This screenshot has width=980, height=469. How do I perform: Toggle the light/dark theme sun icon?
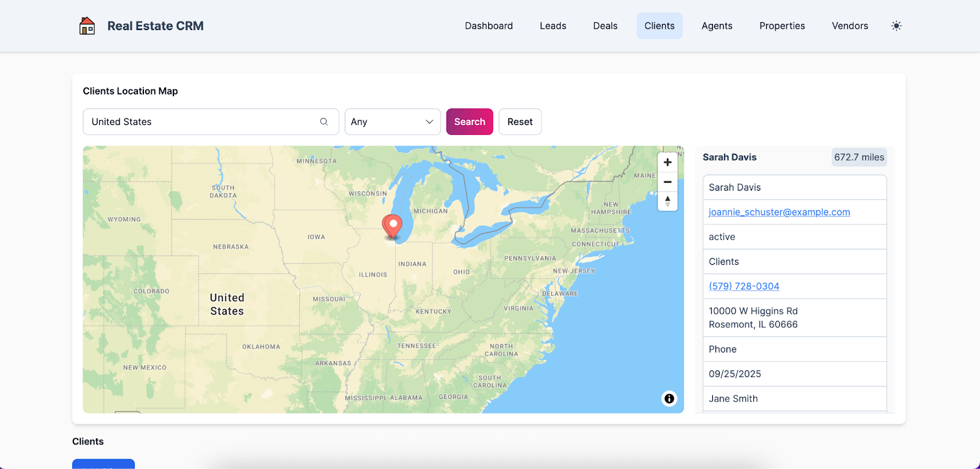[x=896, y=26]
